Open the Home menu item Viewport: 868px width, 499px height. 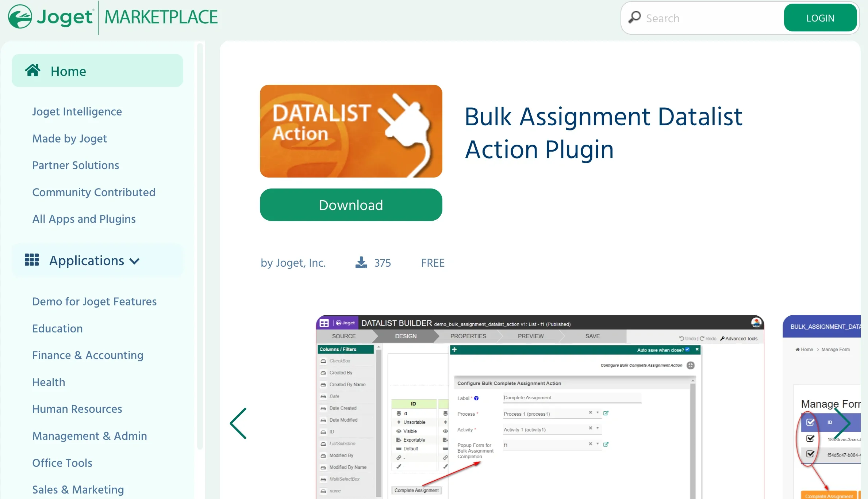(68, 71)
